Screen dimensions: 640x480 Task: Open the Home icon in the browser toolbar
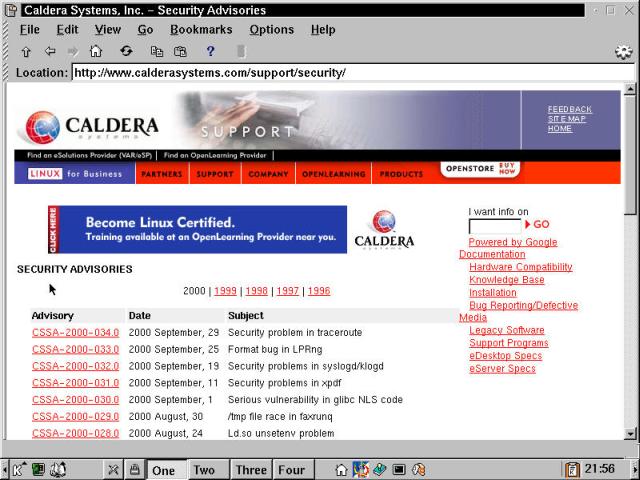(x=96, y=51)
